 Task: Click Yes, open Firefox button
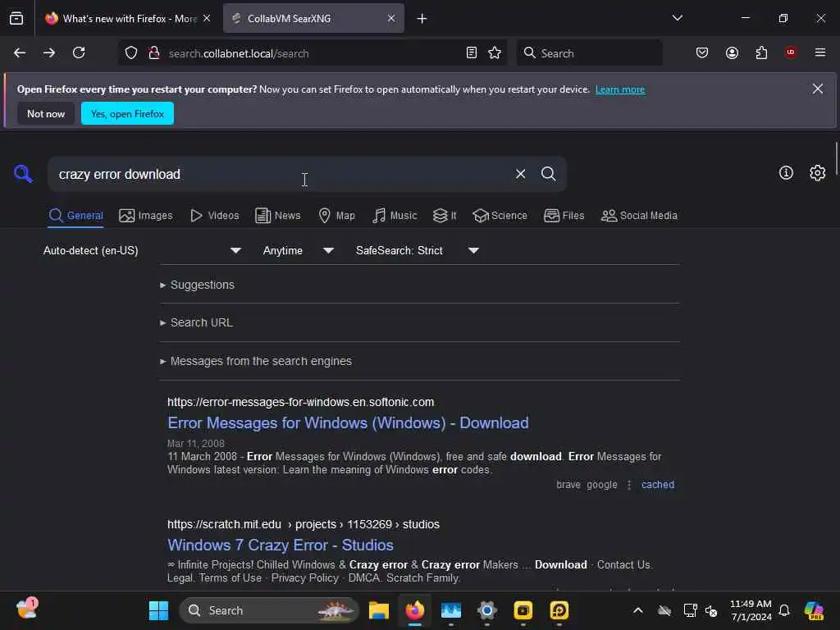tap(127, 113)
